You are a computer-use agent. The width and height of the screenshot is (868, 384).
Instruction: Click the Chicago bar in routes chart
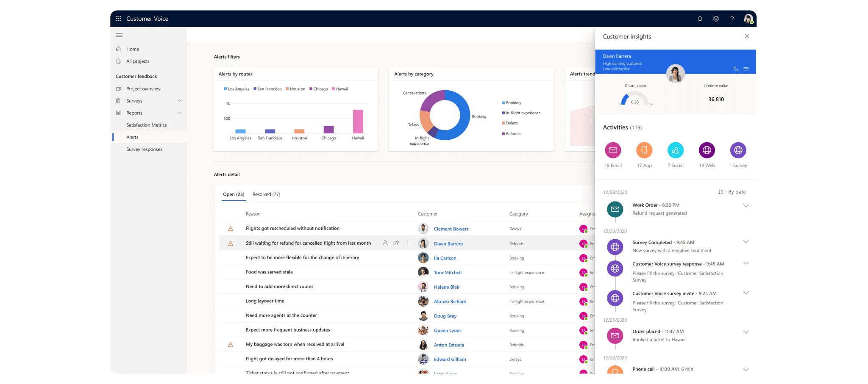click(x=328, y=130)
